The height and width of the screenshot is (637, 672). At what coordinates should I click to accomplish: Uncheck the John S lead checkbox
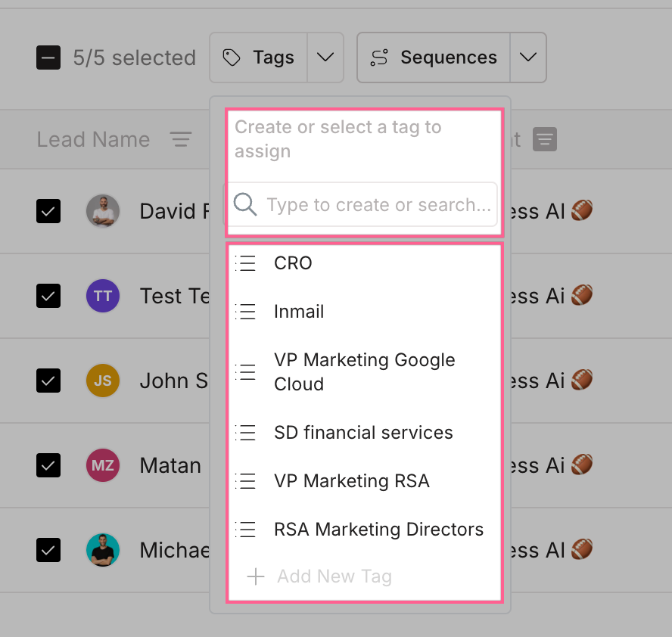pos(48,381)
